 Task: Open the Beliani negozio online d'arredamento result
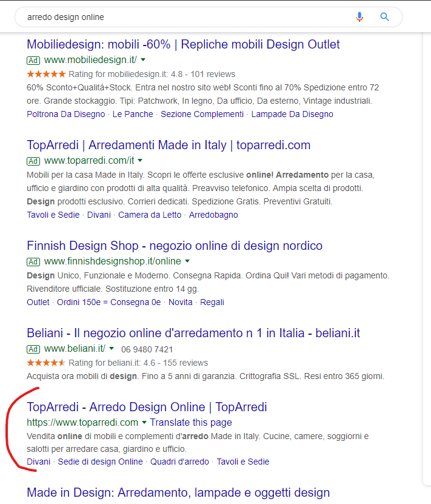click(193, 333)
